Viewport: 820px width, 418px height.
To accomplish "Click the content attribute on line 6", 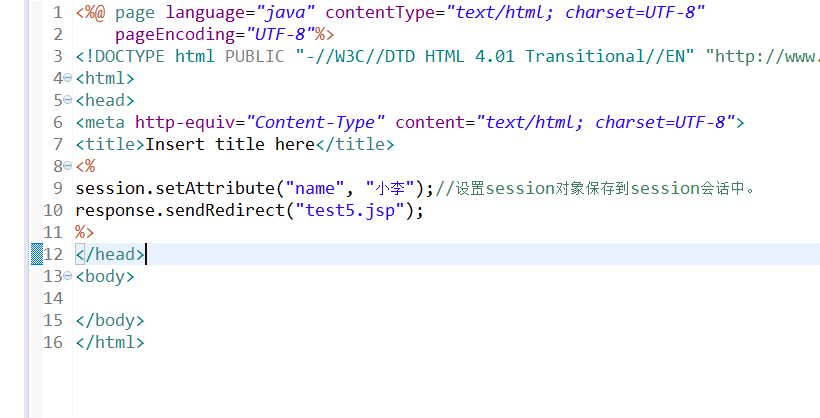I will coord(430,122).
